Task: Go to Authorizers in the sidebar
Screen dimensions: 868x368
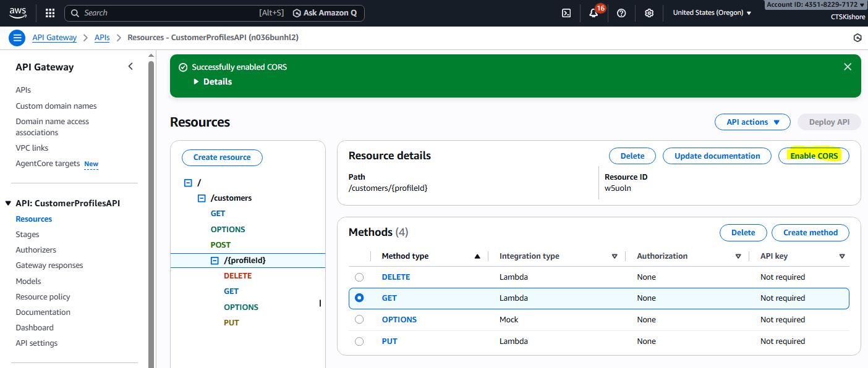Action: (x=36, y=250)
